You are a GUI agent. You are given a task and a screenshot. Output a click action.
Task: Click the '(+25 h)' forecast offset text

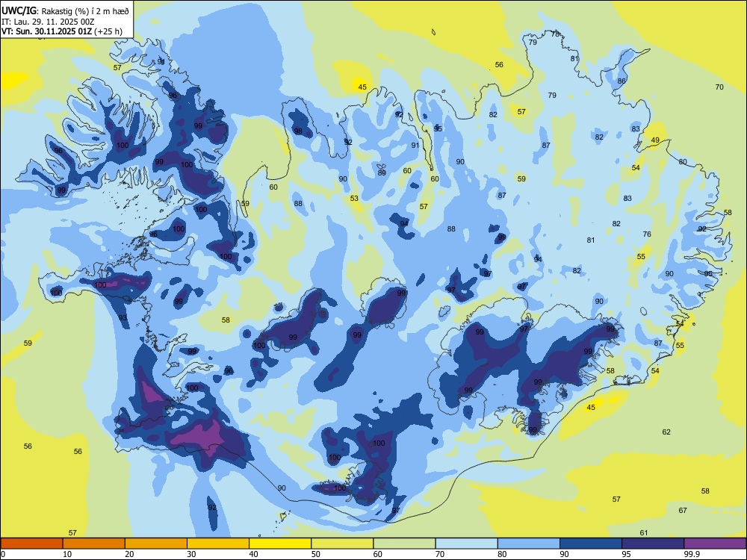pyautogui.click(x=108, y=32)
